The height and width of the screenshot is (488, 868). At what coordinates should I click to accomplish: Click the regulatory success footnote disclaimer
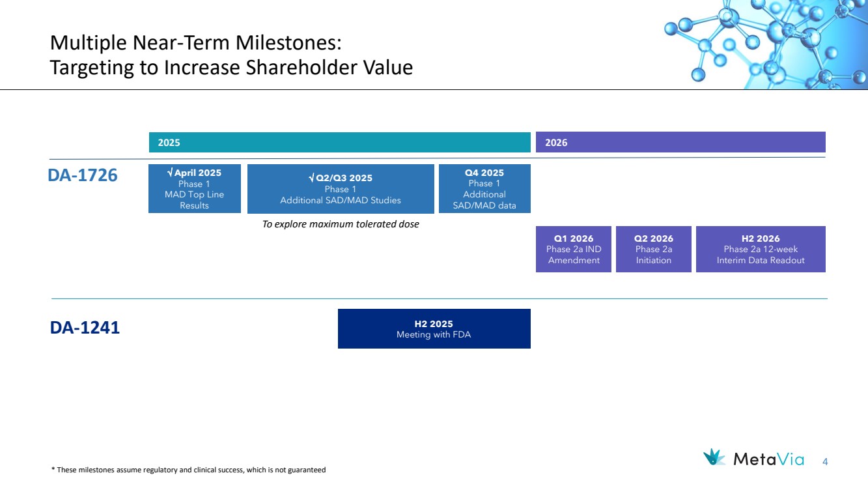coord(188,470)
